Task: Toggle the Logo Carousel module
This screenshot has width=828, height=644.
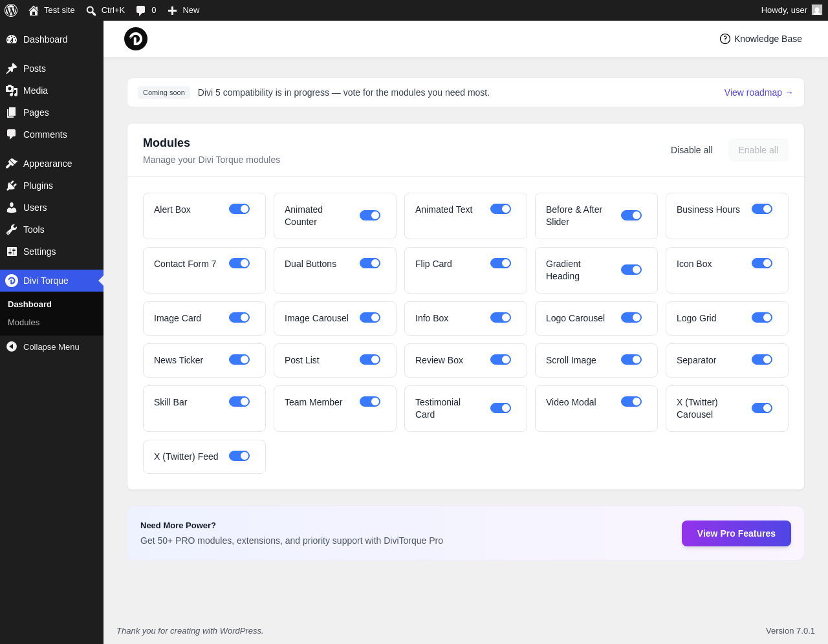Action: point(631,317)
